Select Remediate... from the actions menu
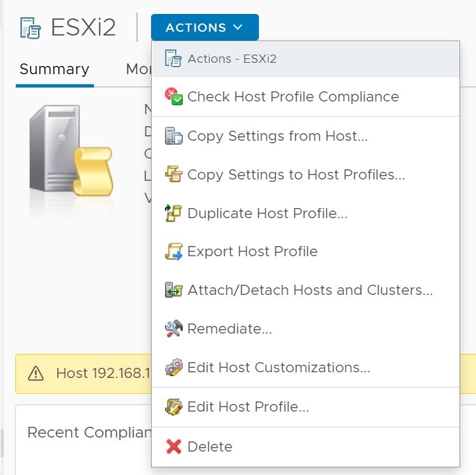The width and height of the screenshot is (476, 475). pos(229,329)
